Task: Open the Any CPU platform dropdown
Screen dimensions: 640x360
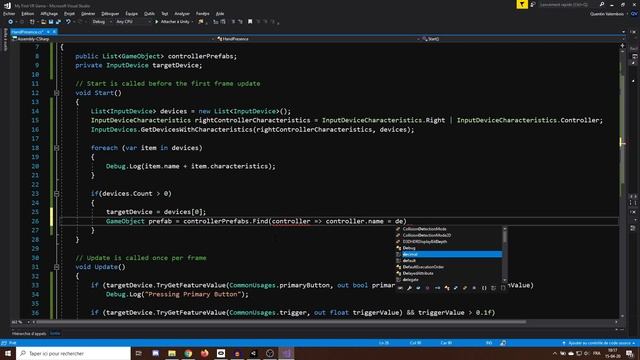Action: pyautogui.click(x=133, y=22)
